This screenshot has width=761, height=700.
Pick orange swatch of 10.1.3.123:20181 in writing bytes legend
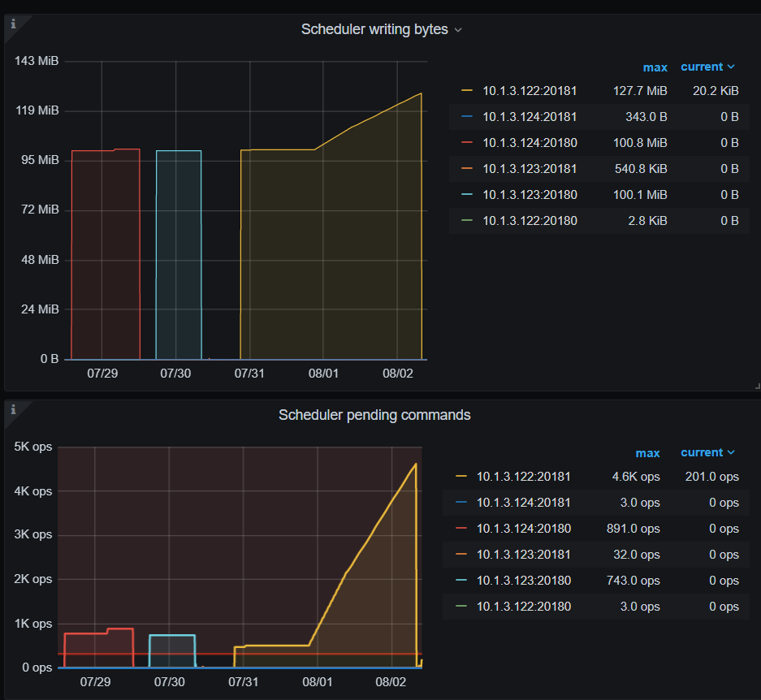[x=466, y=169]
